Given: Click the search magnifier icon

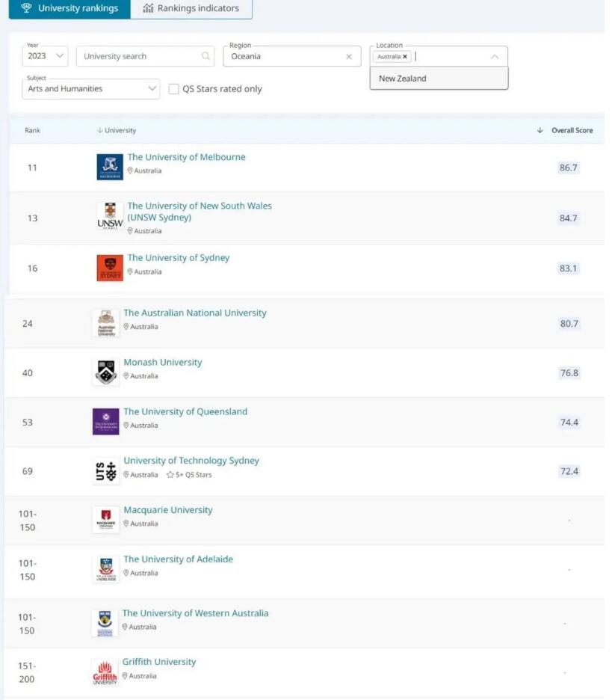Looking at the screenshot, I should click(x=205, y=56).
